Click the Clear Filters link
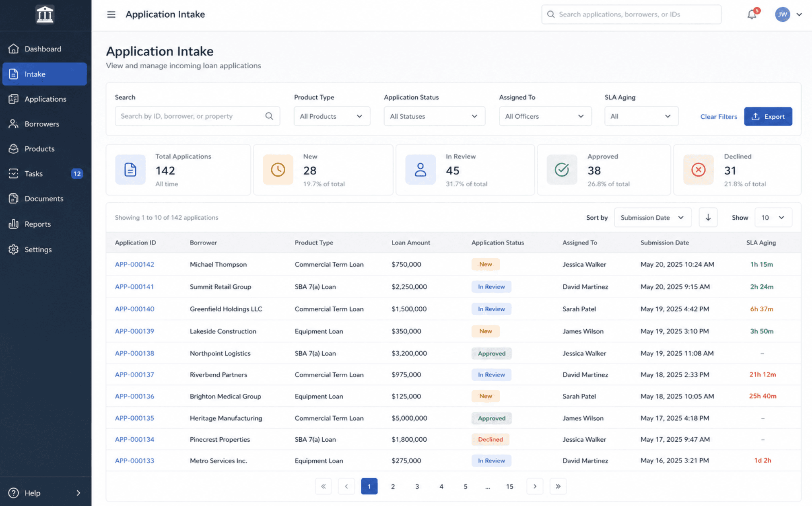Viewport: 812px width, 506px height. tap(718, 117)
